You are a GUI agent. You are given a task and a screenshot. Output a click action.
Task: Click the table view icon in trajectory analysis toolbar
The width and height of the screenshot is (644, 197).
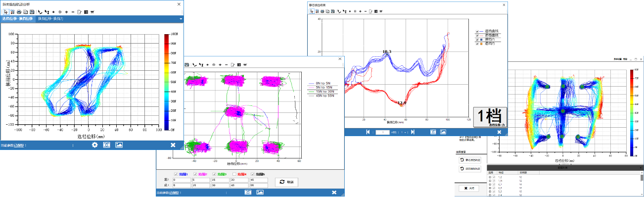point(86,12)
